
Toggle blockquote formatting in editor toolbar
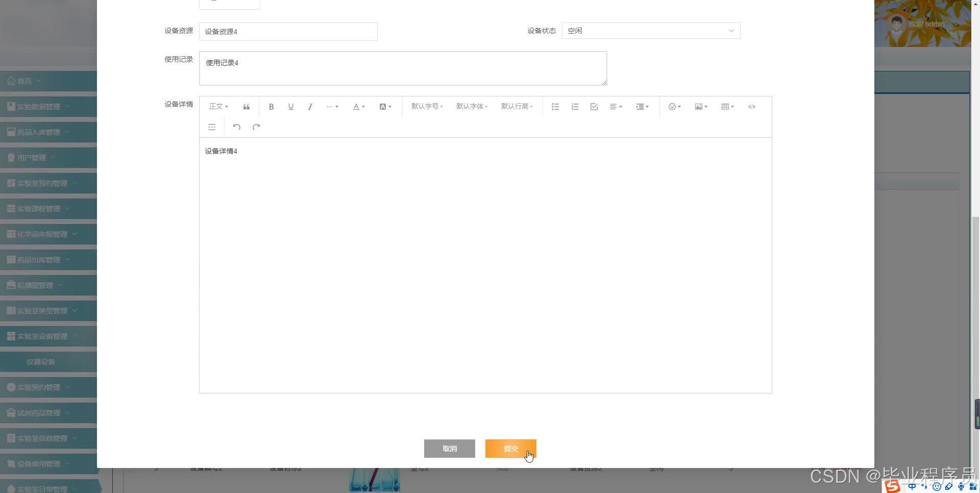pyautogui.click(x=247, y=107)
